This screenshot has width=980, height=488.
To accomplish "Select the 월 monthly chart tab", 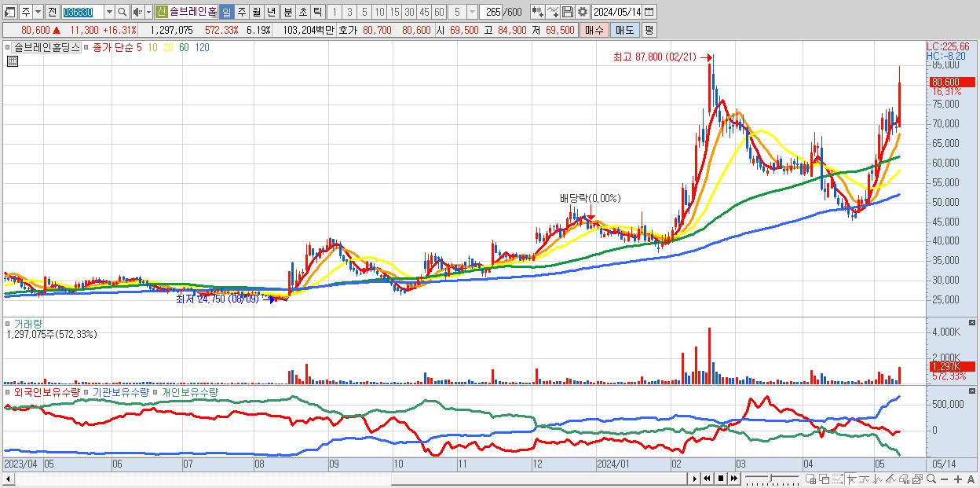I will click(256, 12).
